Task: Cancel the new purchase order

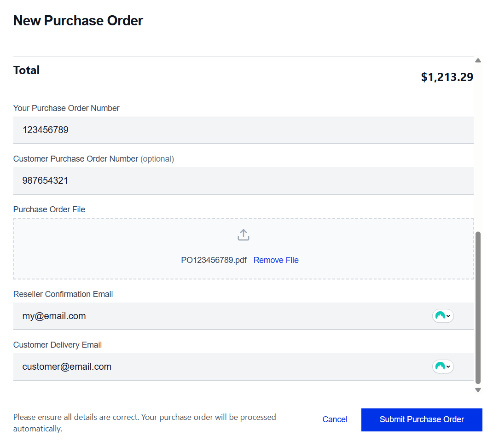Action: (335, 419)
